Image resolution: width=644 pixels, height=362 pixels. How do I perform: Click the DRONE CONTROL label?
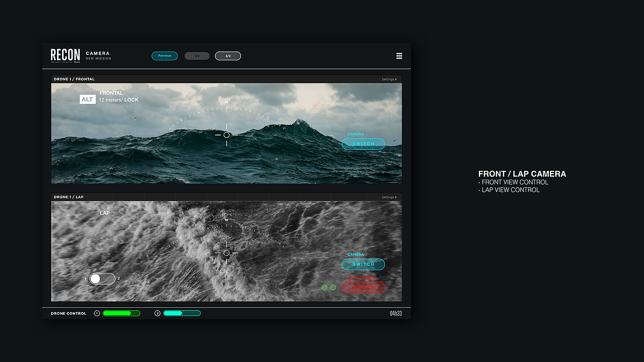point(69,313)
